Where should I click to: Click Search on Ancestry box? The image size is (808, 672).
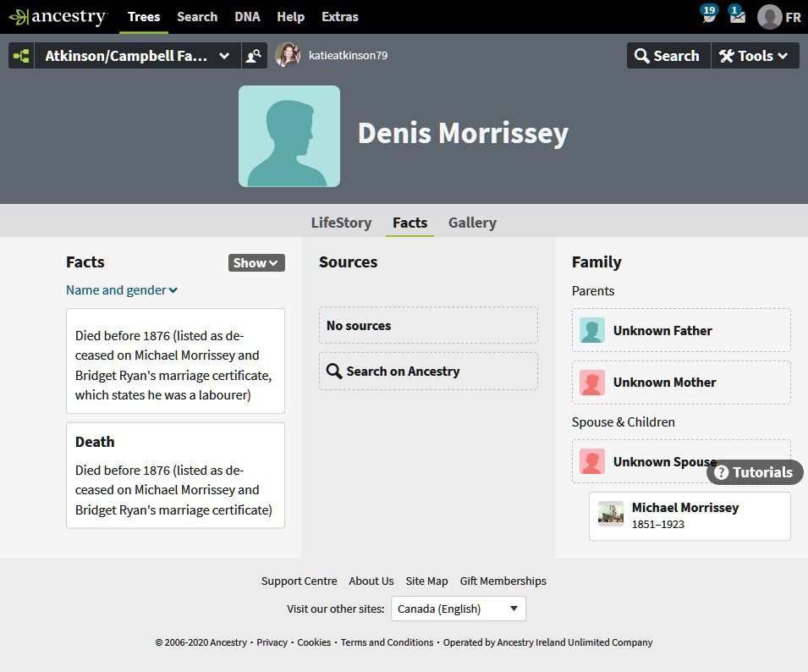tap(428, 371)
